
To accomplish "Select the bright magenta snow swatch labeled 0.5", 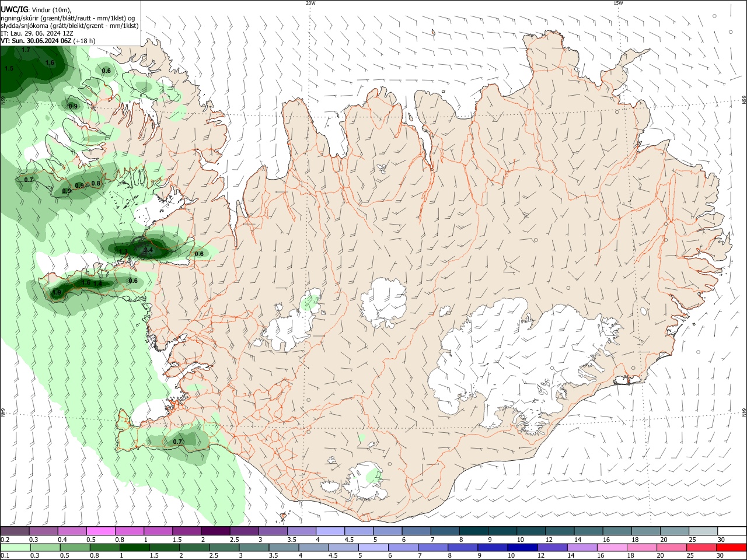I will click(100, 531).
